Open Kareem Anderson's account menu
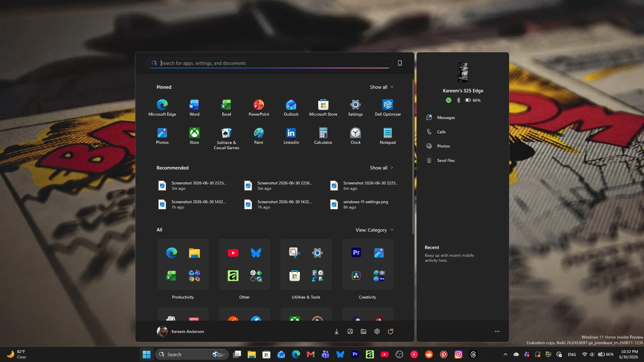The width and height of the screenshot is (644, 362). pyautogui.click(x=180, y=331)
